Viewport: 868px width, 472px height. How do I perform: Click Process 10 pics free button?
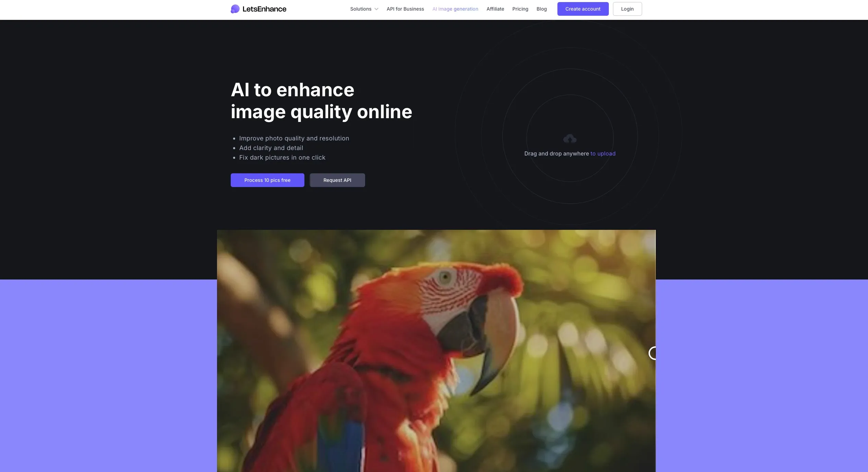267,179
